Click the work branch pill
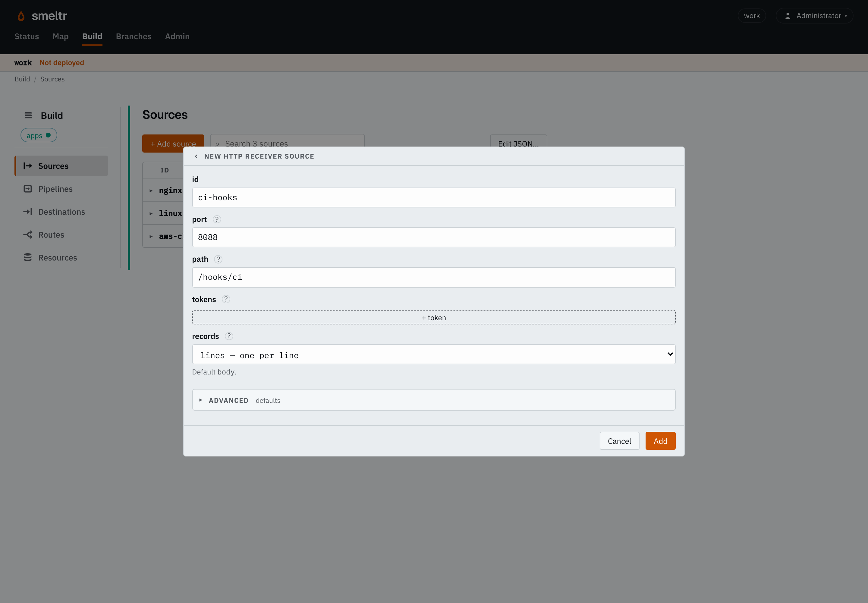 (x=752, y=16)
